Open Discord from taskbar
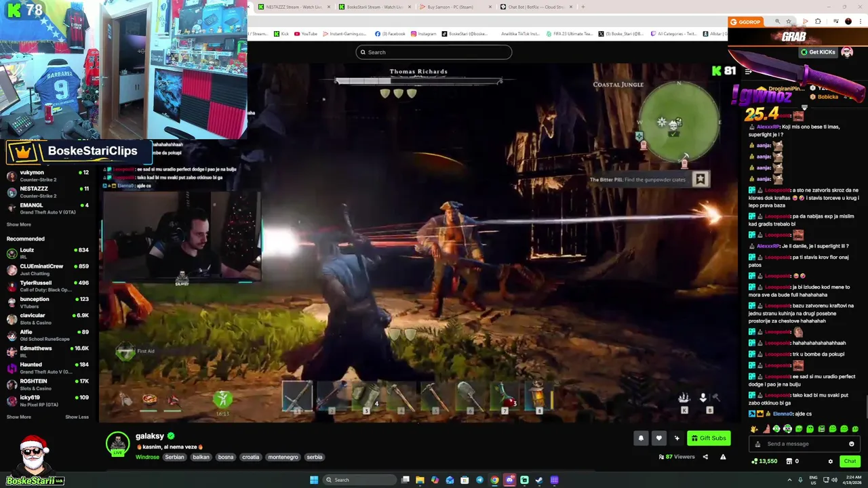 pos(509,480)
